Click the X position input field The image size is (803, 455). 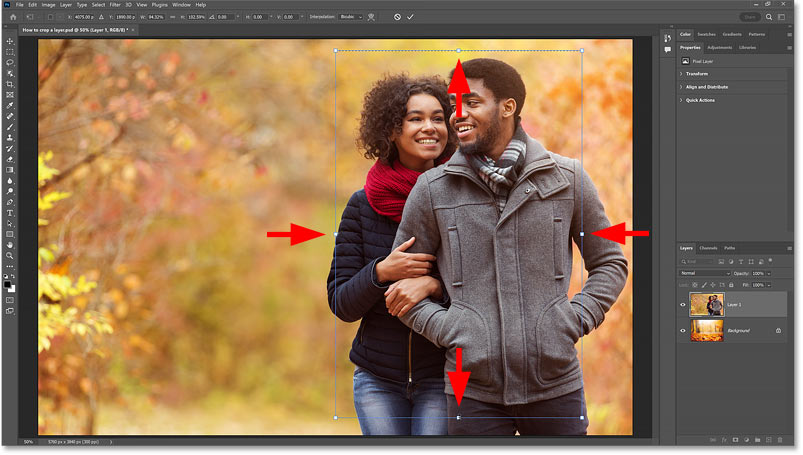pyautogui.click(x=83, y=17)
